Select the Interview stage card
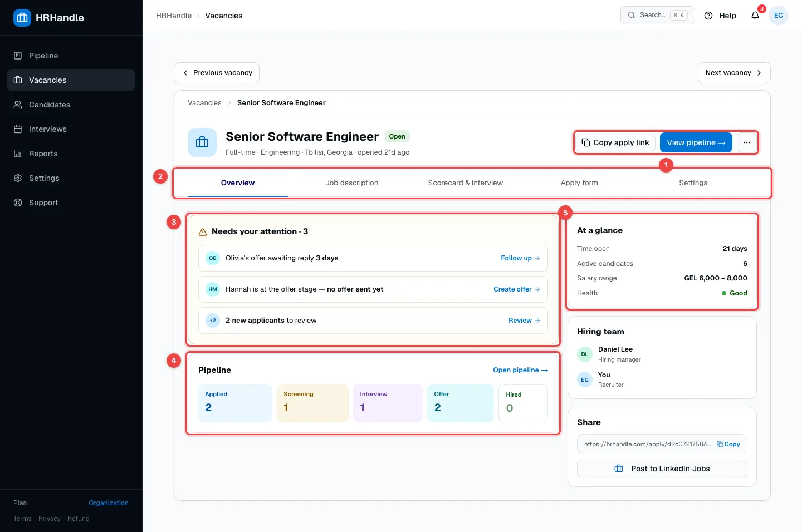The image size is (802, 532). pos(388,403)
